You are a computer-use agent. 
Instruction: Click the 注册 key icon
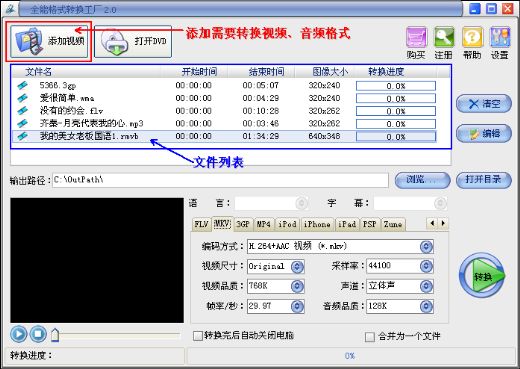click(x=444, y=38)
